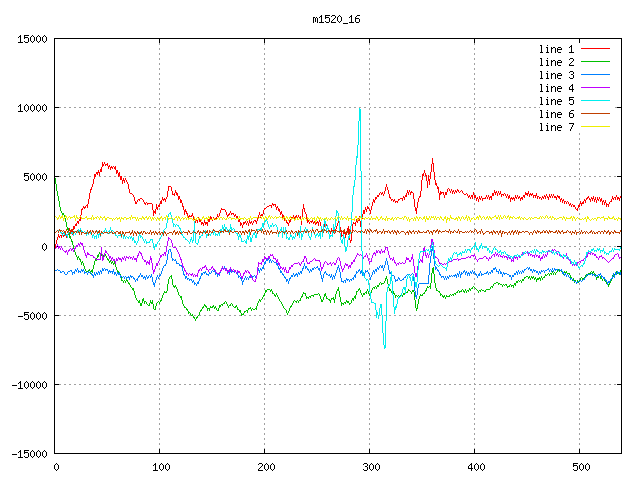Select the 5000 y-axis tick label
640x480 pixels.
35,177
